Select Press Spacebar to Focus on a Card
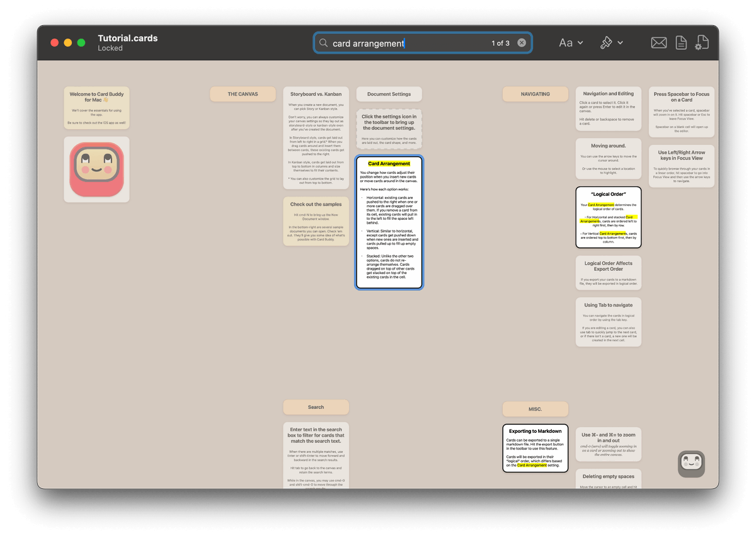Image resolution: width=756 pixels, height=538 pixels. (x=681, y=112)
